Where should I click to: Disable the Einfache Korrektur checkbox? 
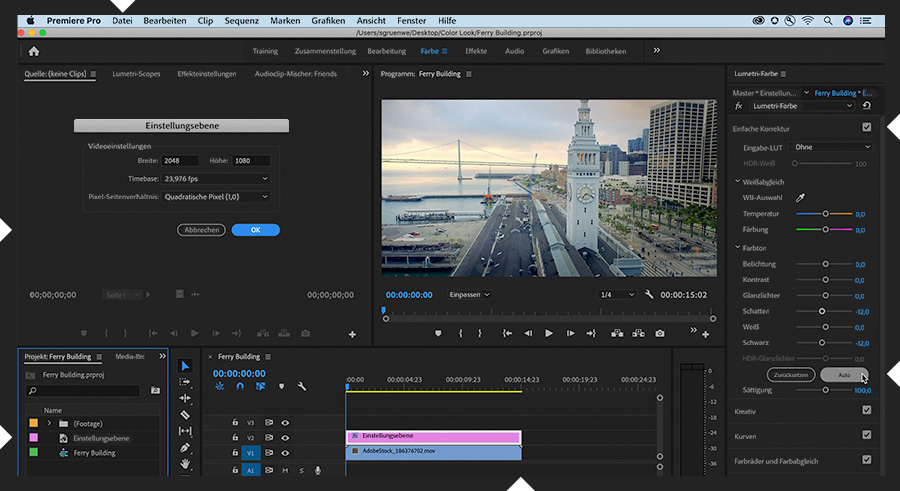[866, 128]
